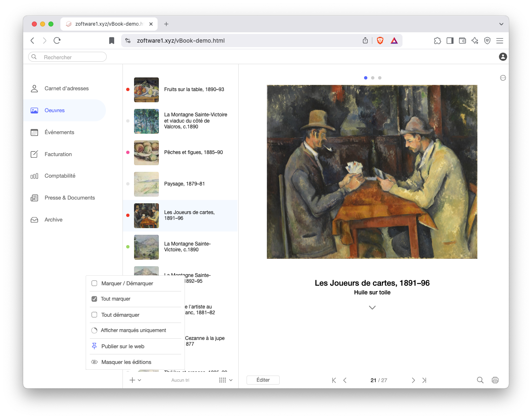Open the Pêches et figues thumbnail
Screen dimensions: 532x419
point(146,152)
